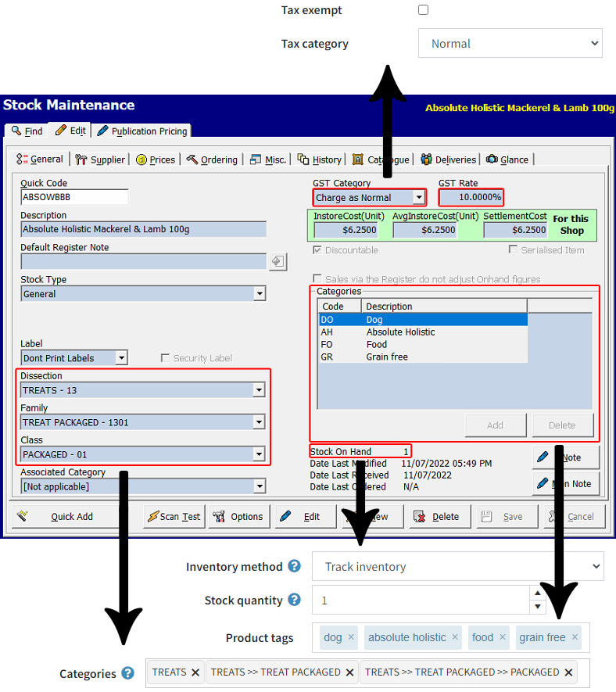
Task: Open the Dissection dropdown list
Action: [259, 390]
